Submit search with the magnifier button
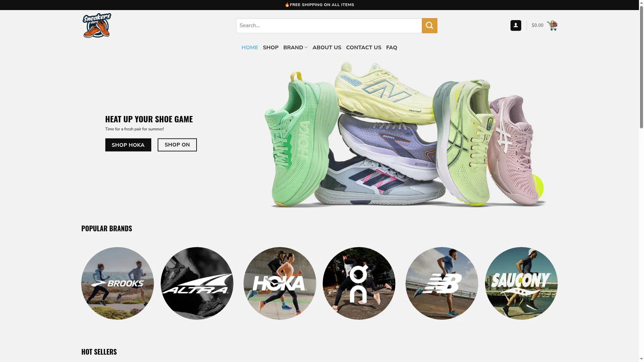Image resolution: width=644 pixels, height=362 pixels. pos(429,25)
